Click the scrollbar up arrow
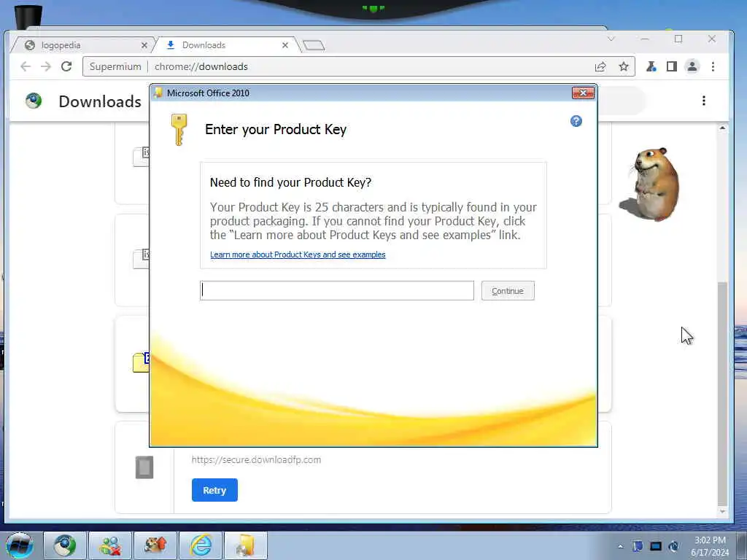Viewport: 747px width, 560px height. click(x=722, y=128)
